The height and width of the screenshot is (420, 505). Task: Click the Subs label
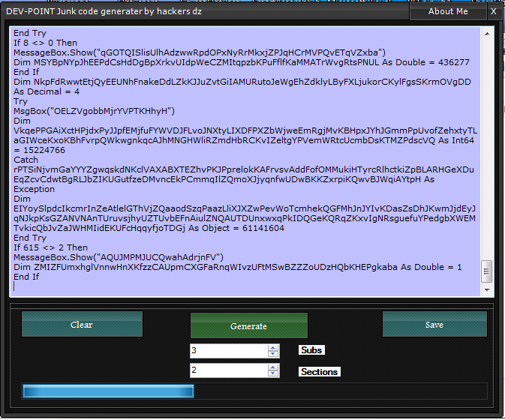point(311,350)
